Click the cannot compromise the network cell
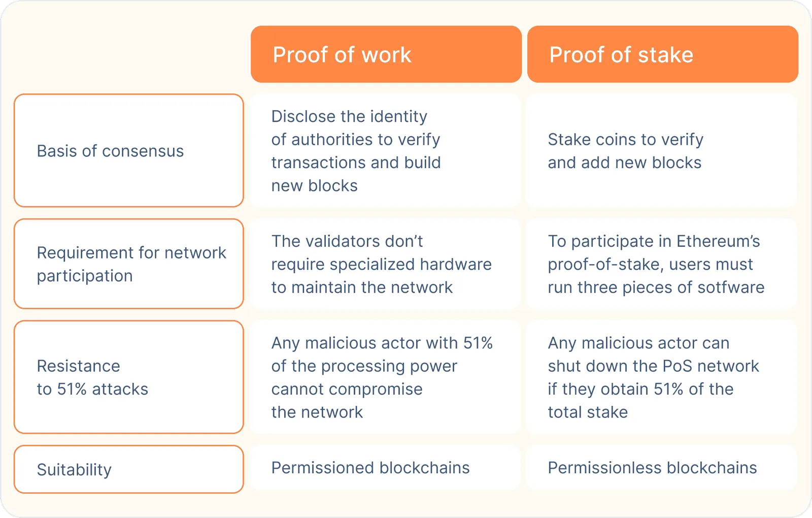The image size is (812, 518). [x=386, y=377]
